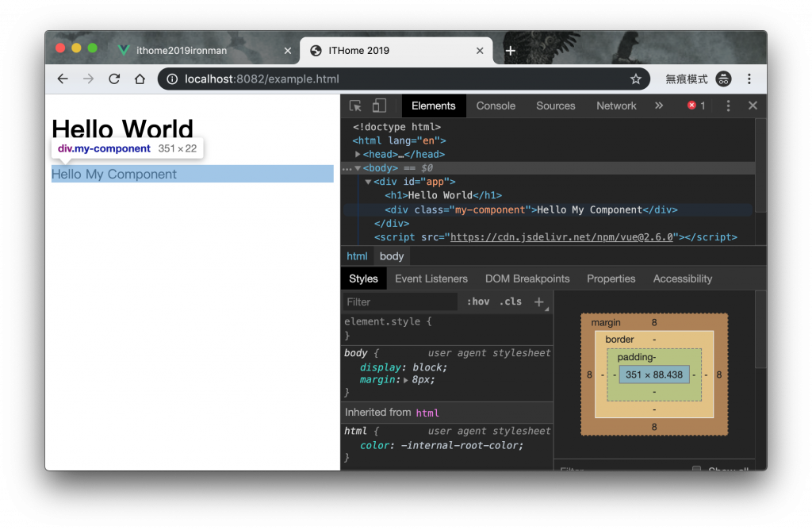The image size is (812, 530).
Task: Collapse the body element node
Action: pyautogui.click(x=358, y=168)
